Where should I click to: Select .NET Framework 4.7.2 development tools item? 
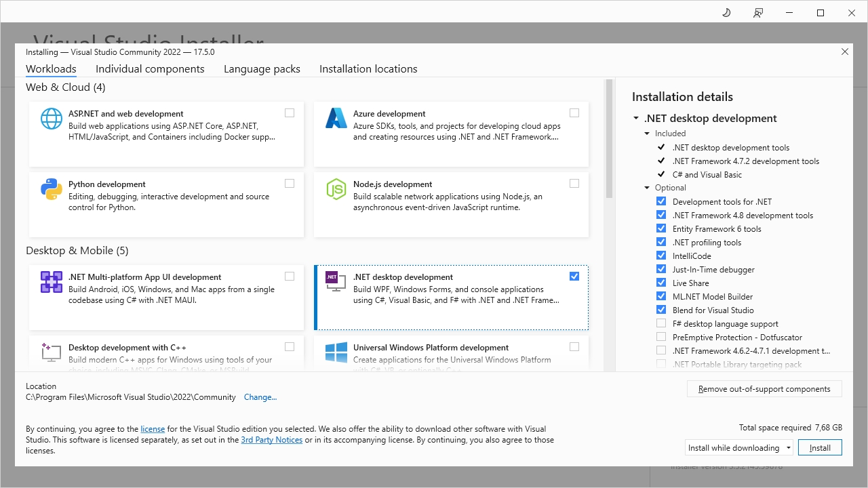746,161
